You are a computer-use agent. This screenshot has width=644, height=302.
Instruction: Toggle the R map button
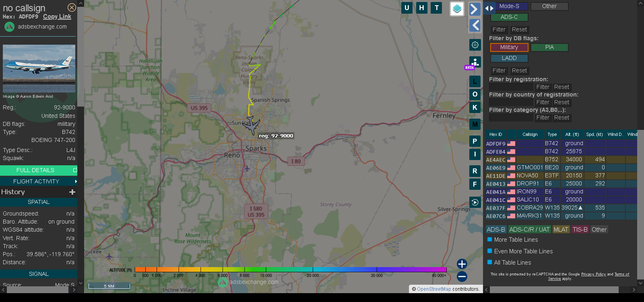pyautogui.click(x=475, y=171)
